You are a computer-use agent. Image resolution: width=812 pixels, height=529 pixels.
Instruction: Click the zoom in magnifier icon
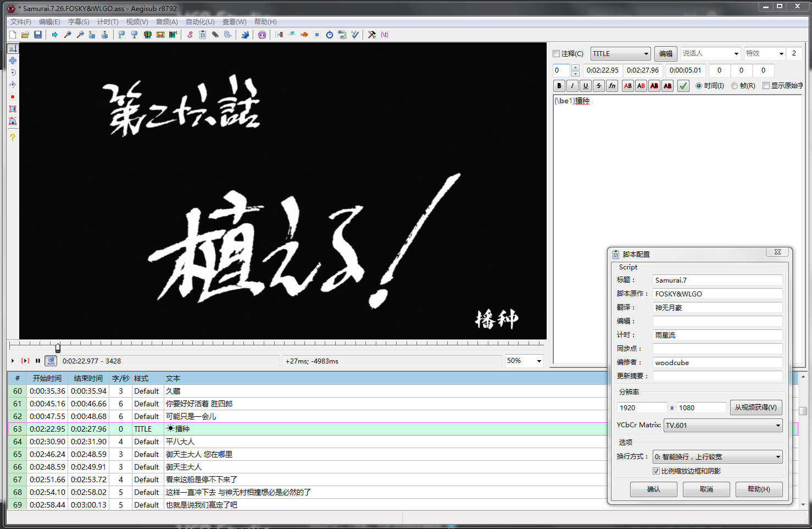click(67, 35)
